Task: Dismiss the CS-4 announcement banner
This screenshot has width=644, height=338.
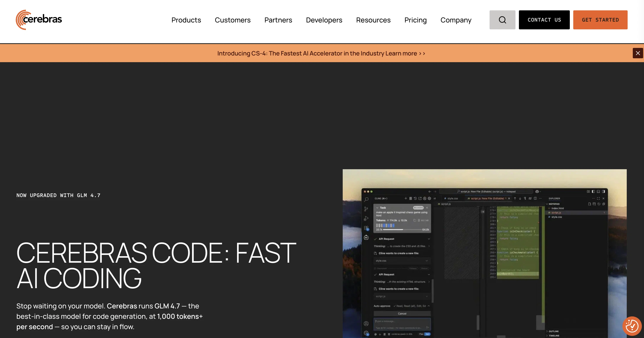Action: (x=638, y=53)
